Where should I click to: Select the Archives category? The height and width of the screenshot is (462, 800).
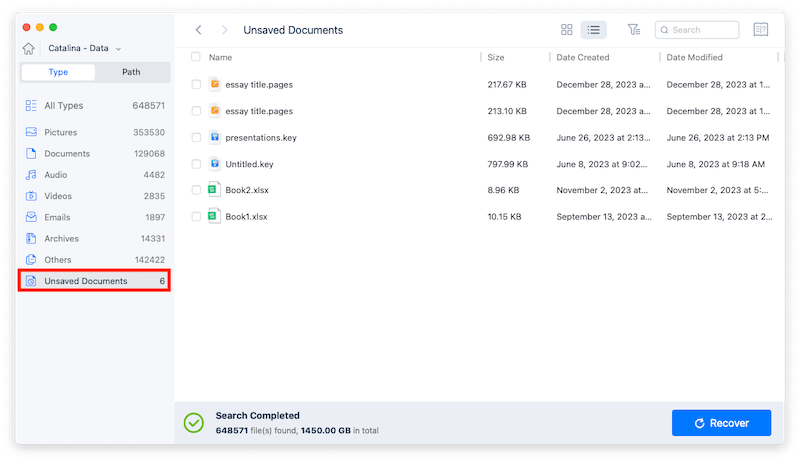coord(94,239)
